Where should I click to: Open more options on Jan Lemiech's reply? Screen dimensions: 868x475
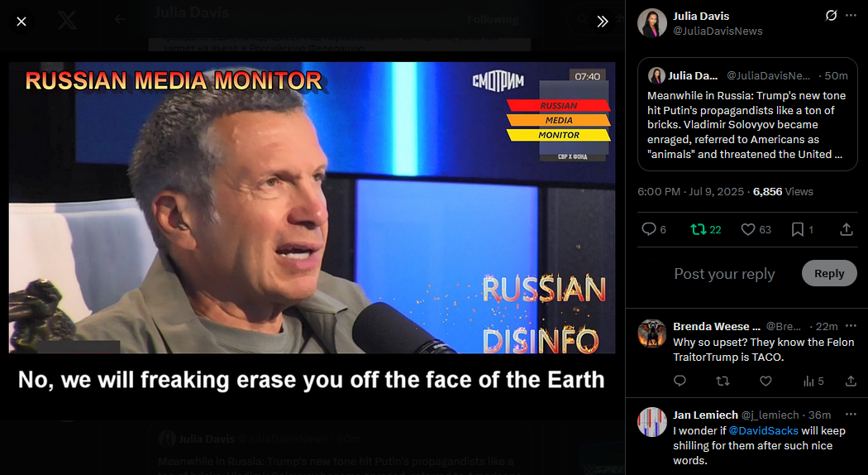(851, 415)
